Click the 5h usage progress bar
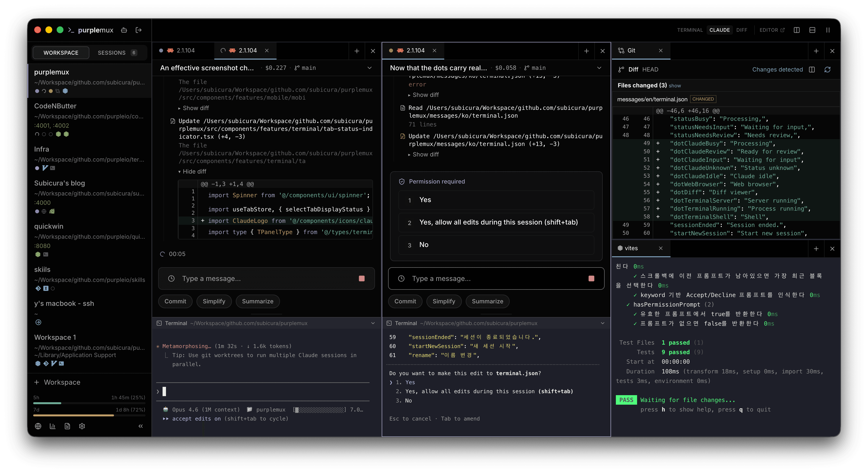Image resolution: width=868 pixels, height=473 pixels. [89, 403]
